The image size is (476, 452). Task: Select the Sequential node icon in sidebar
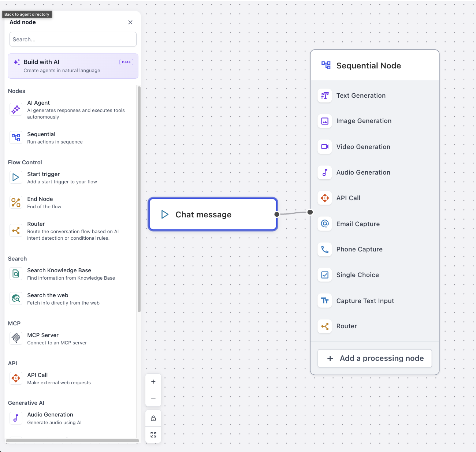(x=16, y=138)
